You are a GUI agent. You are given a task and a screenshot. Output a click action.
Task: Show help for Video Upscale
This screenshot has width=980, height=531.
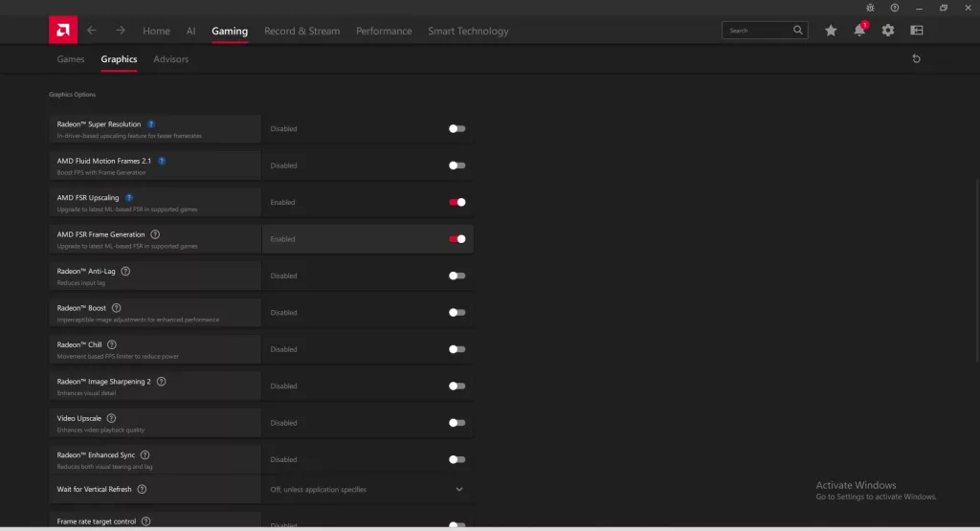click(x=111, y=418)
